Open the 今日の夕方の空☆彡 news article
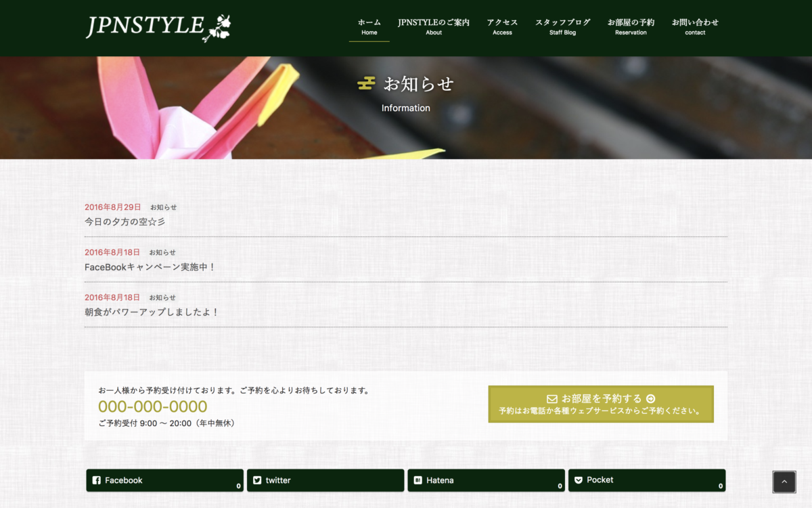The width and height of the screenshot is (812, 508). pos(125,221)
